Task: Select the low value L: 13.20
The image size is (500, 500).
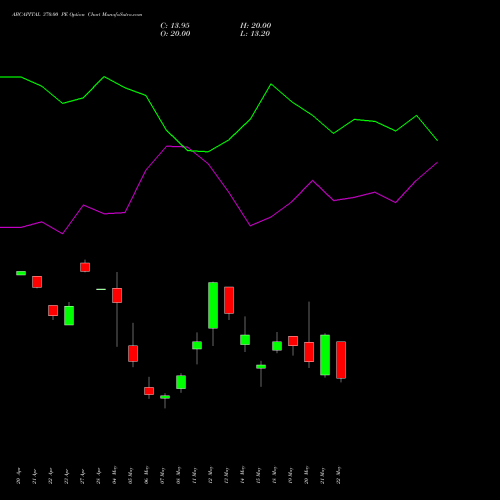Action: click(x=255, y=34)
